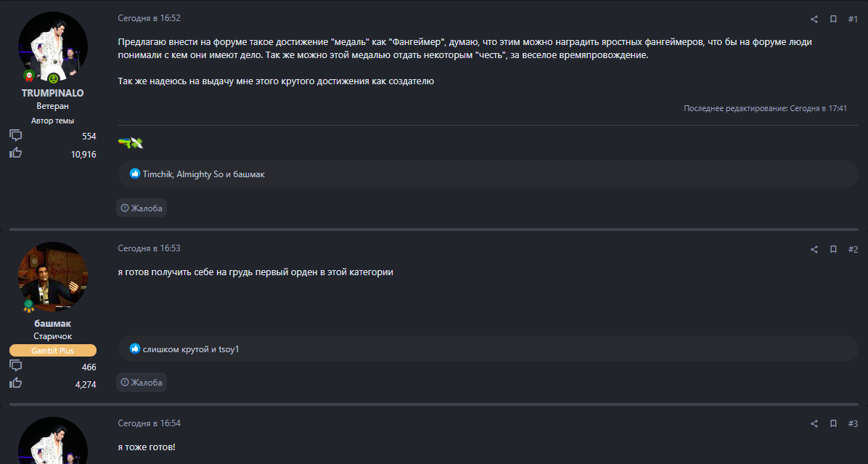Report башмак's post with Жалоба button

pos(142,382)
